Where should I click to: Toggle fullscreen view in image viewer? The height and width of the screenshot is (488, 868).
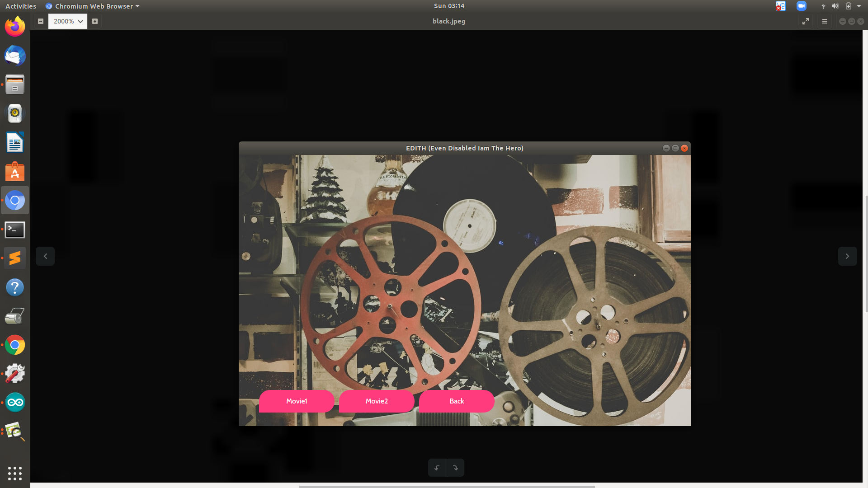[x=806, y=21]
